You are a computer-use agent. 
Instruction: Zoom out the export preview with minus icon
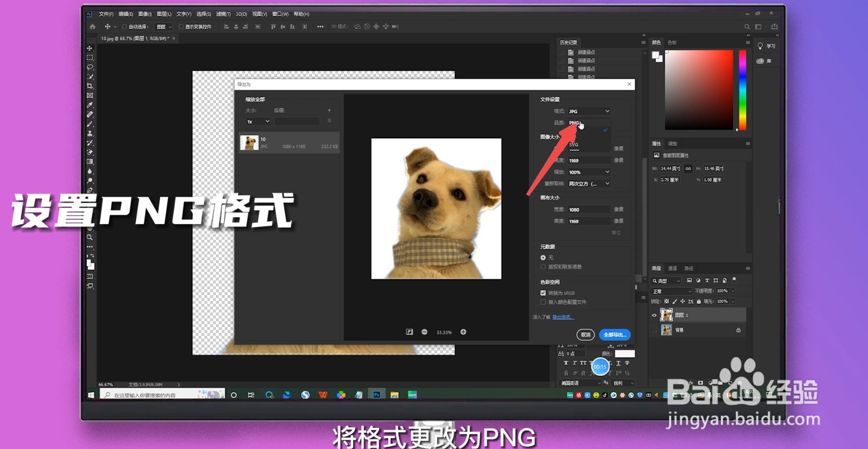click(424, 332)
